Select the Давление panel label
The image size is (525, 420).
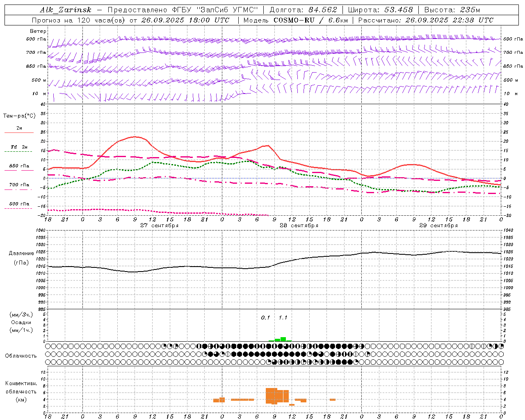pos(21,253)
